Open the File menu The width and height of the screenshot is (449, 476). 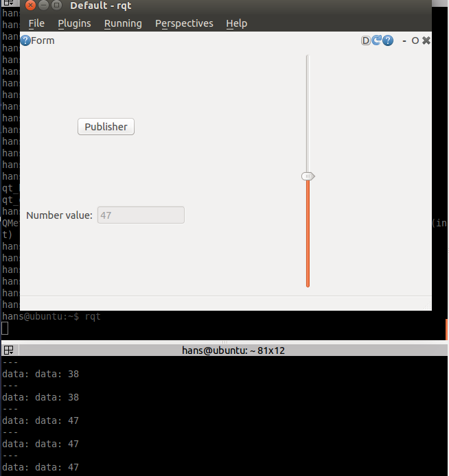click(x=36, y=23)
